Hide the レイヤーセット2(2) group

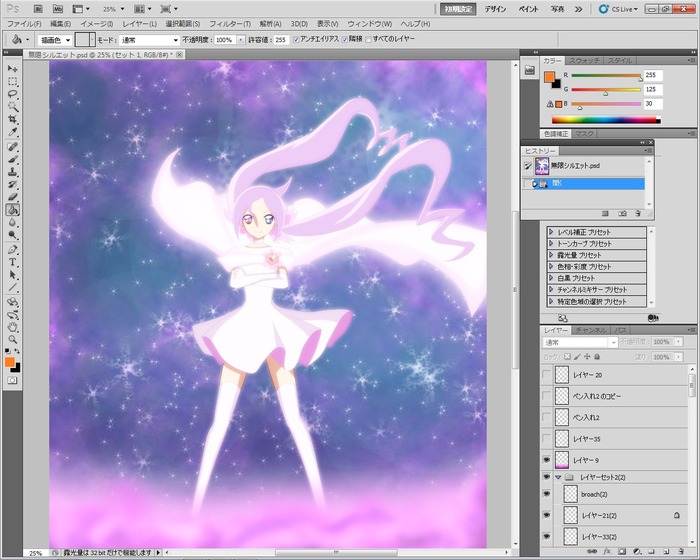coord(546,477)
